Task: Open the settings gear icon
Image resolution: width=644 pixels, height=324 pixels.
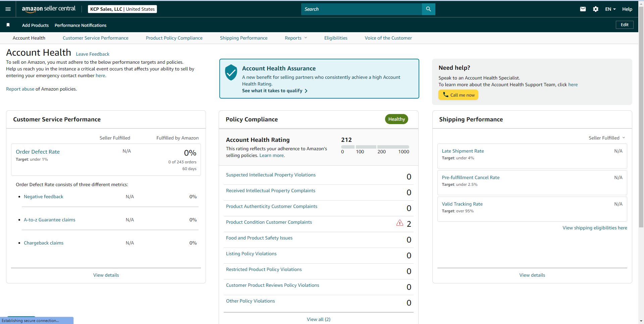Action: pos(596,9)
